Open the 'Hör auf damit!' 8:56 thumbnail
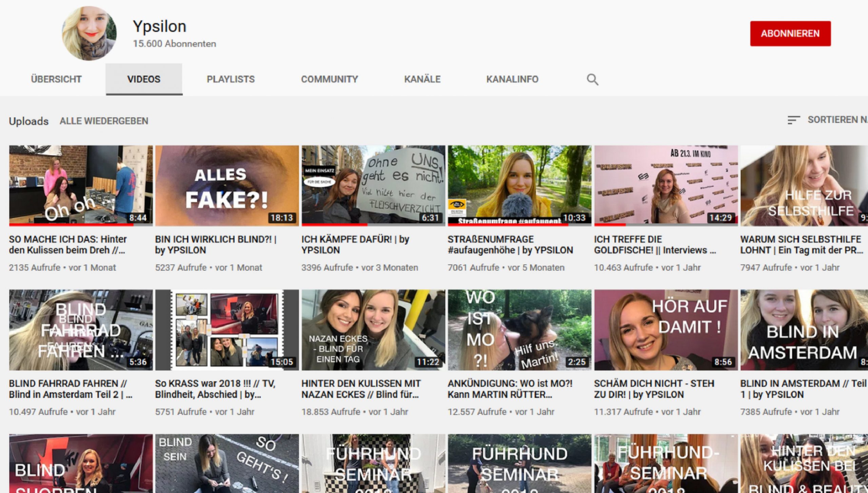The height and width of the screenshot is (493, 868). [x=666, y=330]
